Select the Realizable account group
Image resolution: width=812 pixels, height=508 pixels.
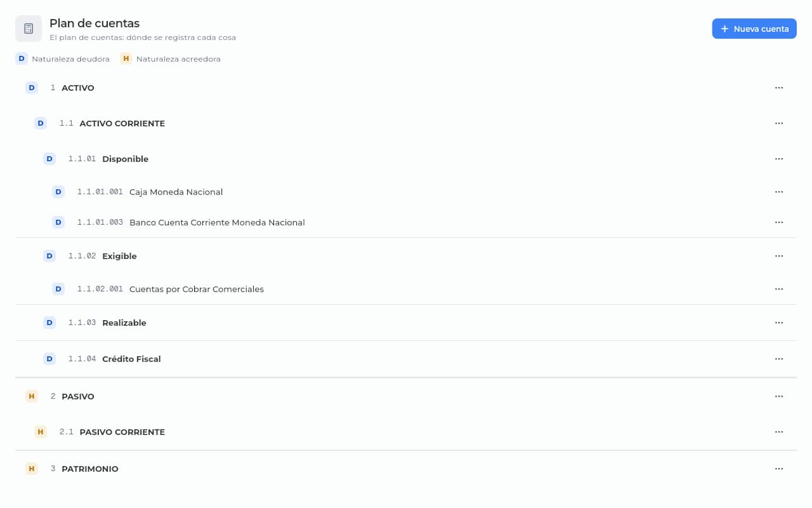point(406,323)
